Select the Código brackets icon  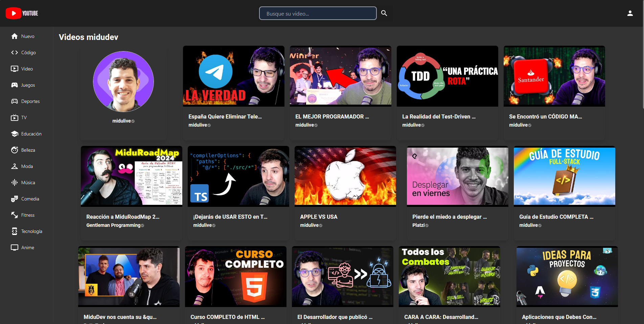pos(15,52)
